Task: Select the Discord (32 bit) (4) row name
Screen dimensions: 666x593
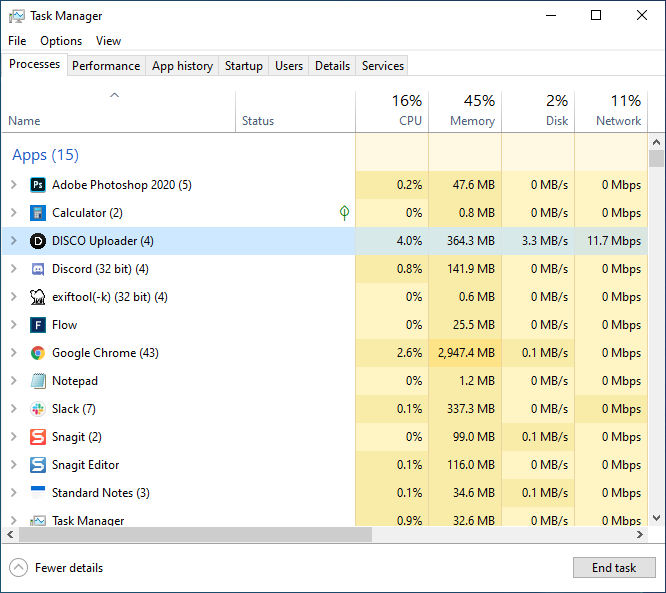Action: point(100,269)
